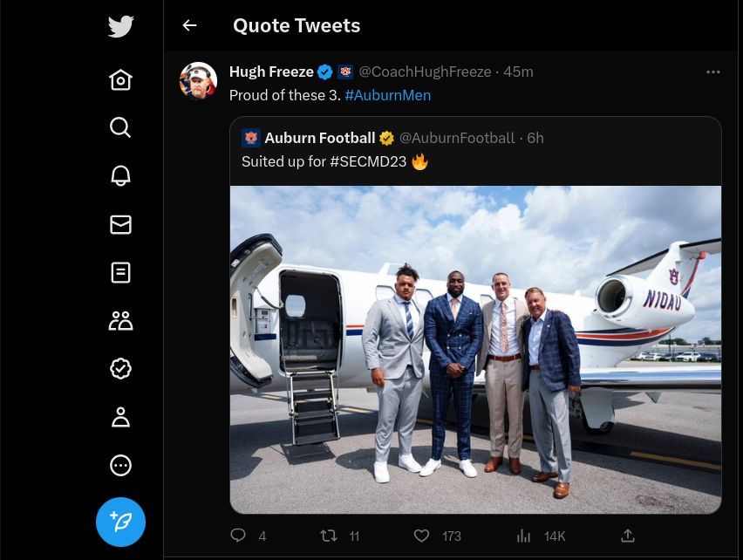Compose a new tweet

coord(120,522)
